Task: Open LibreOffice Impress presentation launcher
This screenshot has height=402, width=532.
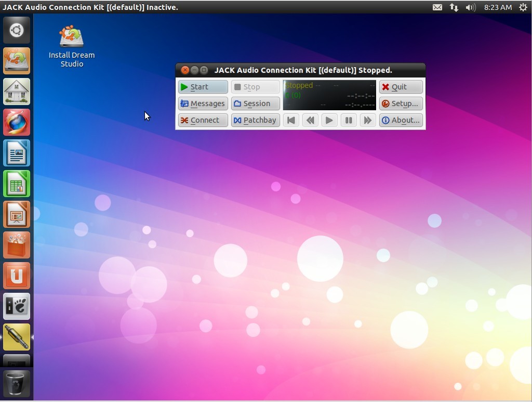Action: (x=17, y=214)
